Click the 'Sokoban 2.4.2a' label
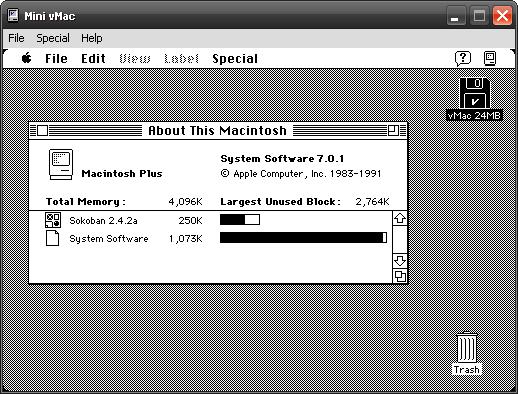Image resolution: width=518 pixels, height=394 pixels. coord(103,221)
